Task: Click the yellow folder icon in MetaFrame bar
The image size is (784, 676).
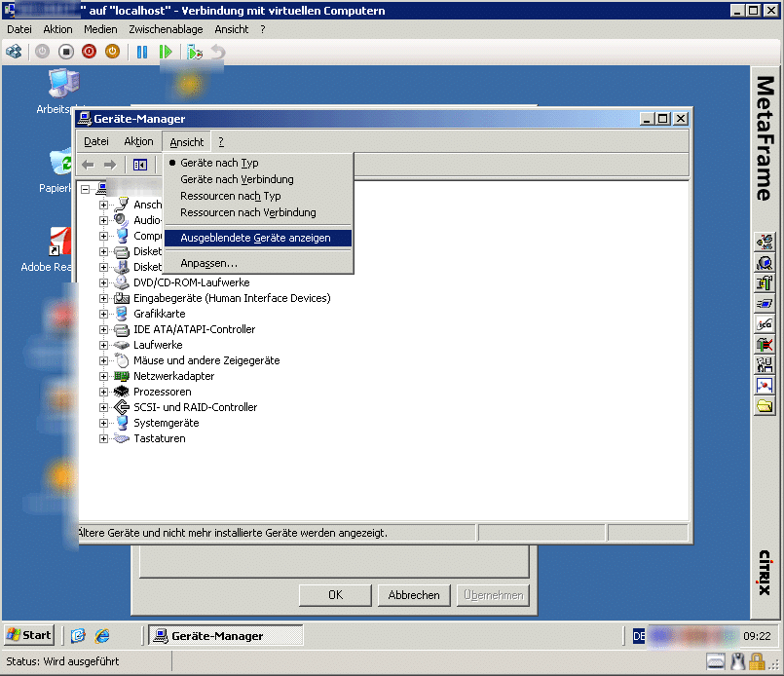Action: pyautogui.click(x=764, y=405)
